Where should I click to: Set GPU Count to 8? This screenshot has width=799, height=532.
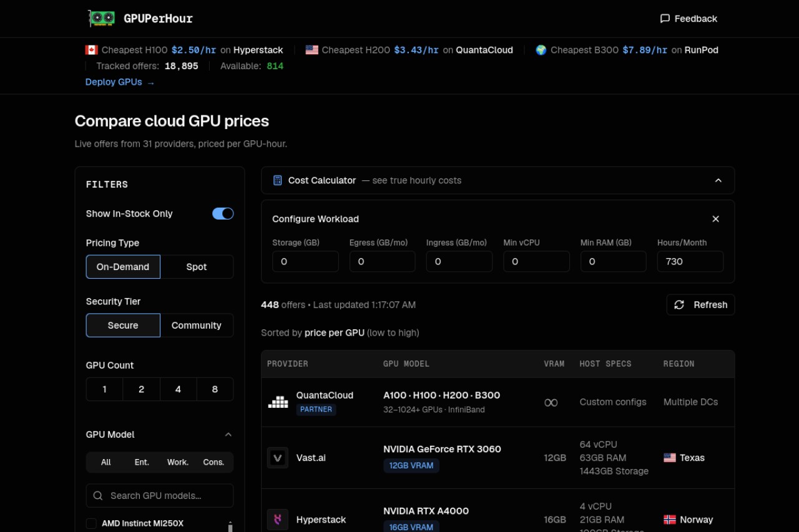click(x=215, y=389)
